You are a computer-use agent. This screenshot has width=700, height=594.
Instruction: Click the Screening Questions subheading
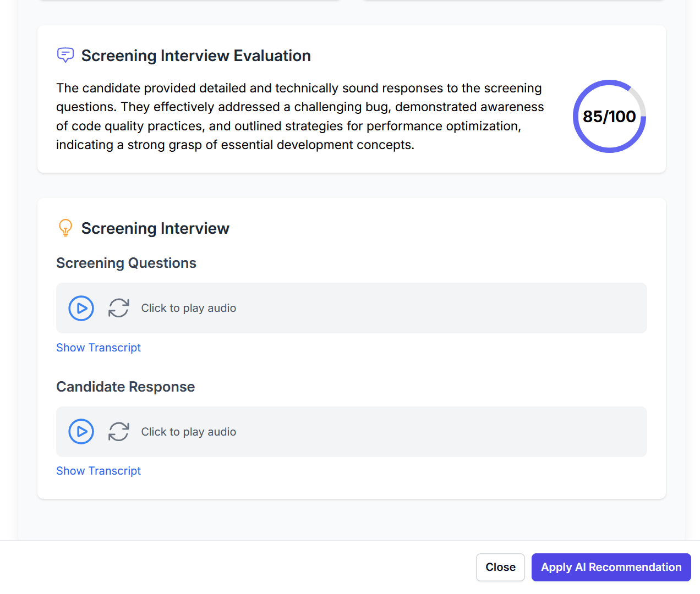126,263
